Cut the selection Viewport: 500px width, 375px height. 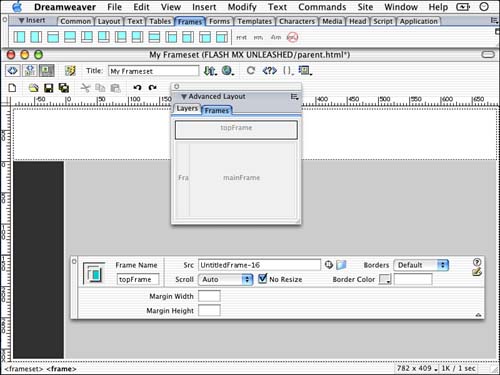coord(85,88)
